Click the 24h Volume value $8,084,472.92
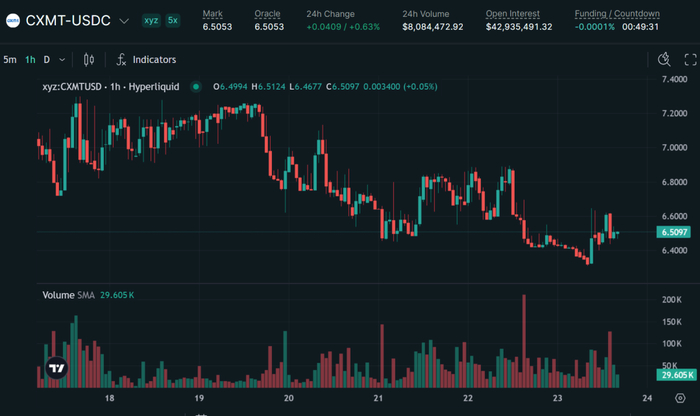The width and height of the screenshot is (700, 416). pos(433,27)
